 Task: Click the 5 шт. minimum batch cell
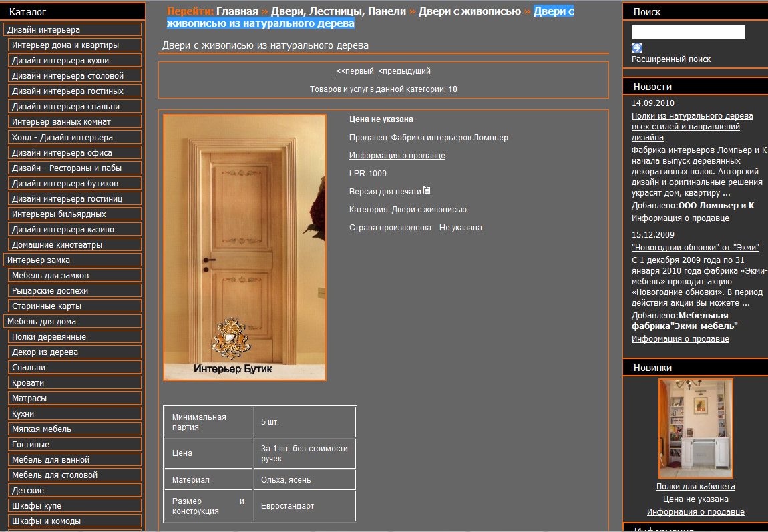tap(304, 421)
